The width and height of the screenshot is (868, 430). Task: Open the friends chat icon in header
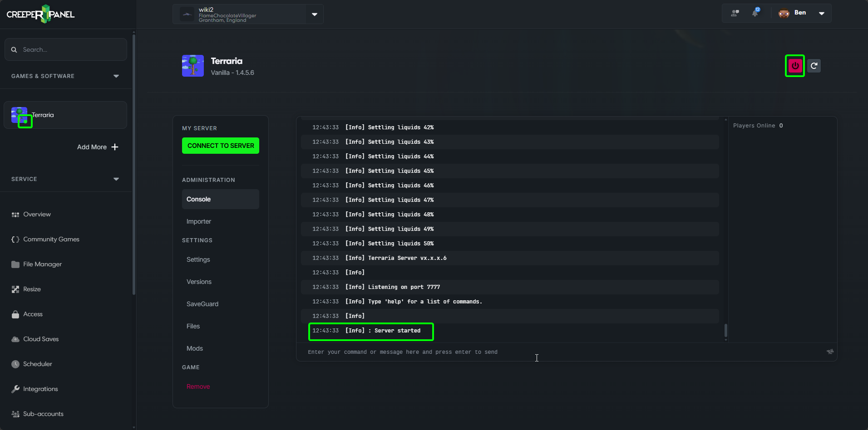pyautogui.click(x=735, y=13)
